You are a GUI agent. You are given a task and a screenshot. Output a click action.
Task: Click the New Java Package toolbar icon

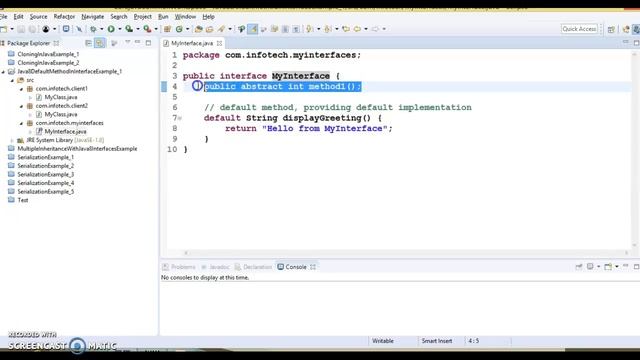pyautogui.click(x=167, y=29)
